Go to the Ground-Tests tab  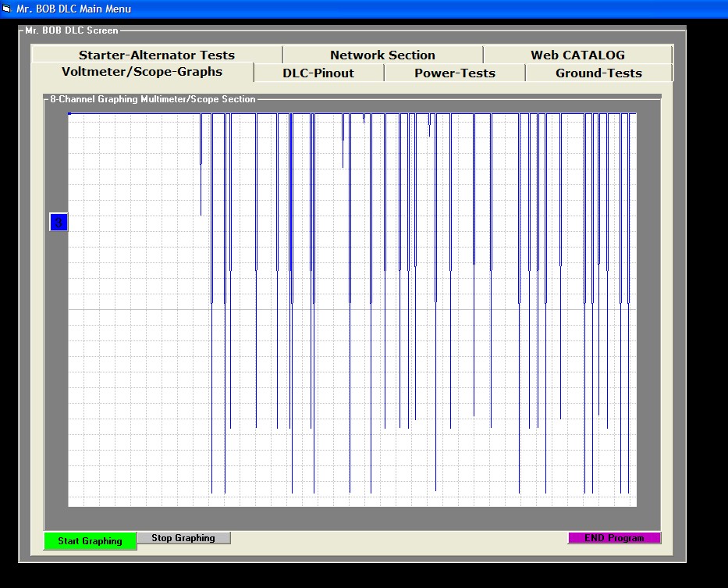point(598,73)
